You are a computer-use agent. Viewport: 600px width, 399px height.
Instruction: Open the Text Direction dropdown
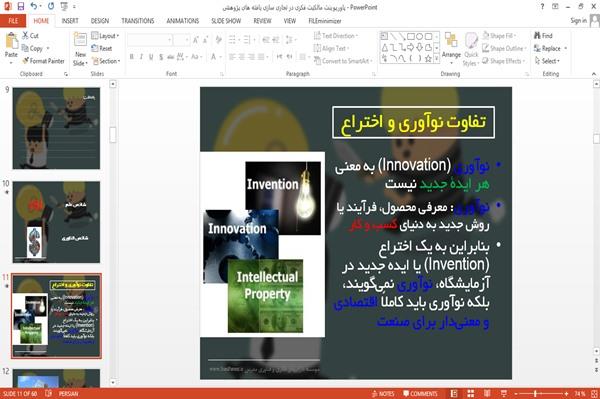336,36
